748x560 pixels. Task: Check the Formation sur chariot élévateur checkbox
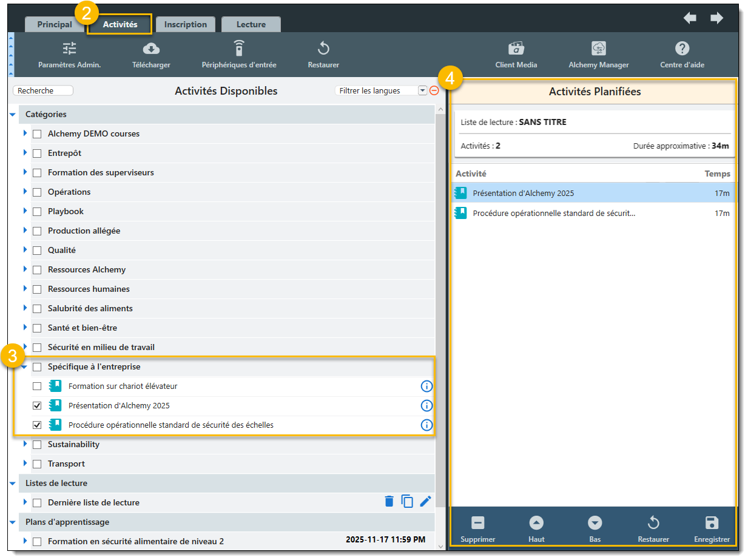37,386
